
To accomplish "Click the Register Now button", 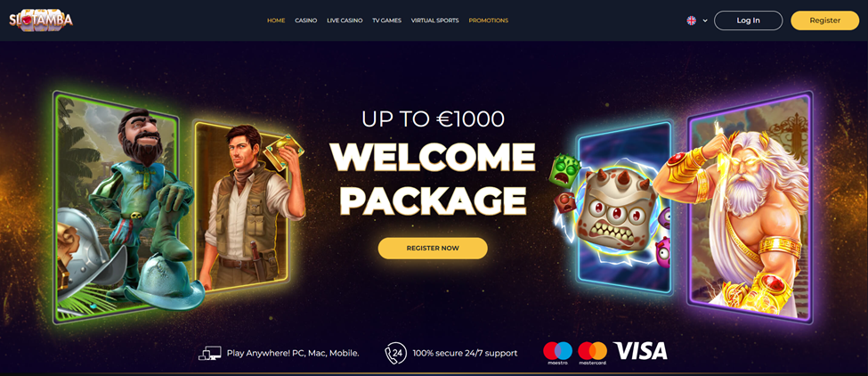I will (x=433, y=248).
